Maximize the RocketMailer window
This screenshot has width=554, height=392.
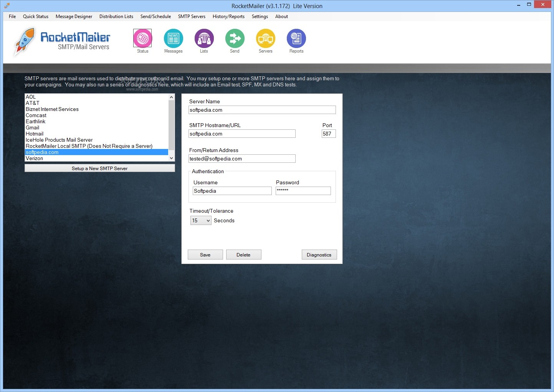[529, 5]
